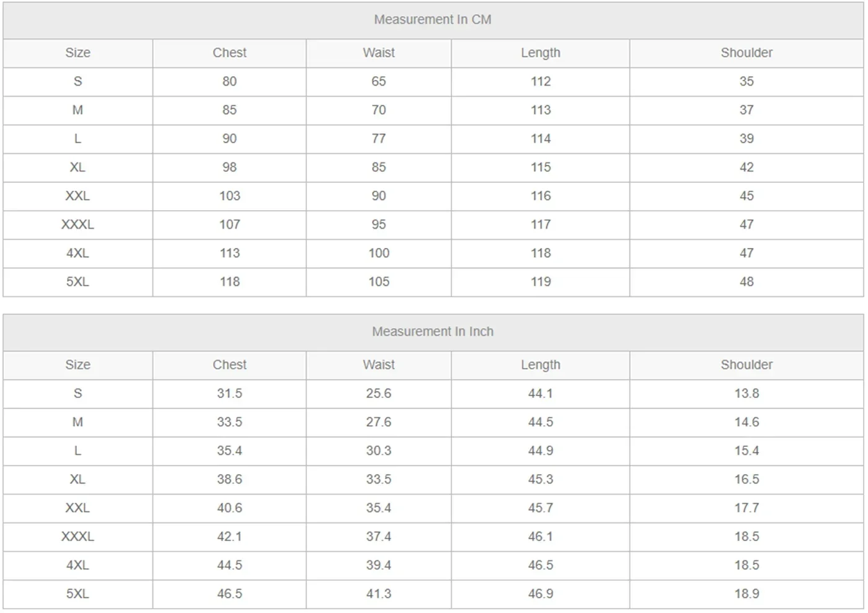Screen dimensions: 868x613
Task: Select the 5XL size label in Inch table
Action: tap(77, 594)
